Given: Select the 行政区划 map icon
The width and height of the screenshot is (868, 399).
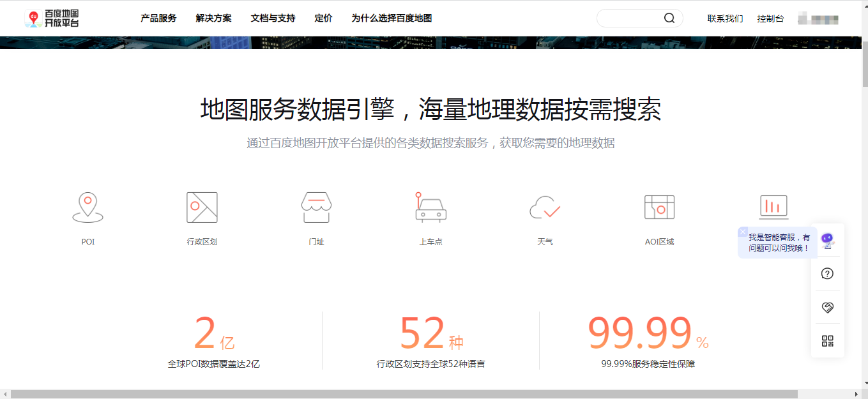Looking at the screenshot, I should click(x=202, y=207).
